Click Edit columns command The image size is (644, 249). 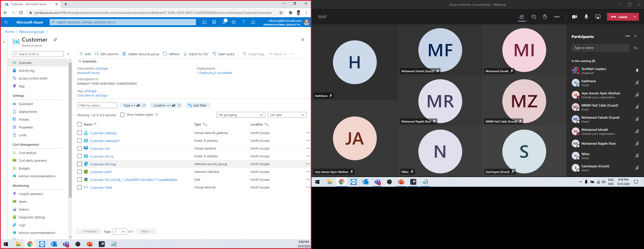click(x=107, y=54)
